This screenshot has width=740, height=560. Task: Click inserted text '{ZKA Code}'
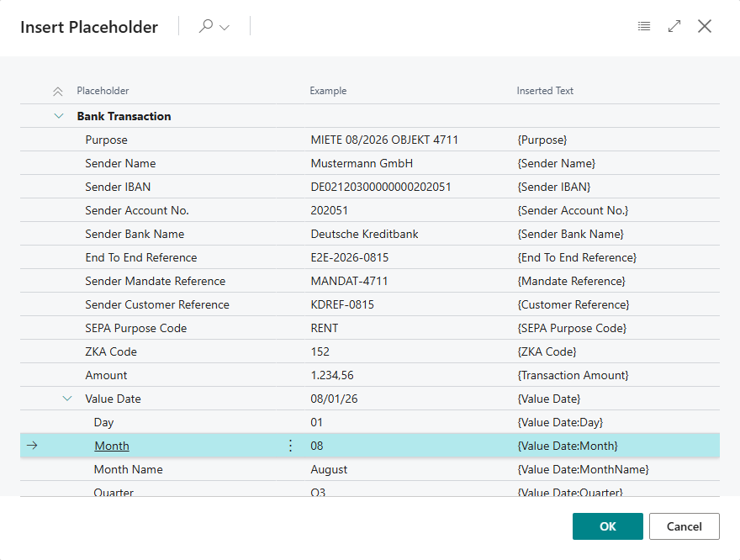[547, 352]
